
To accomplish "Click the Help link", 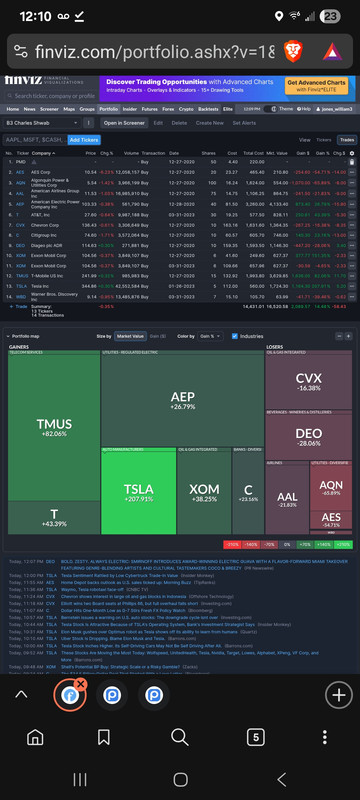I will 304,109.
